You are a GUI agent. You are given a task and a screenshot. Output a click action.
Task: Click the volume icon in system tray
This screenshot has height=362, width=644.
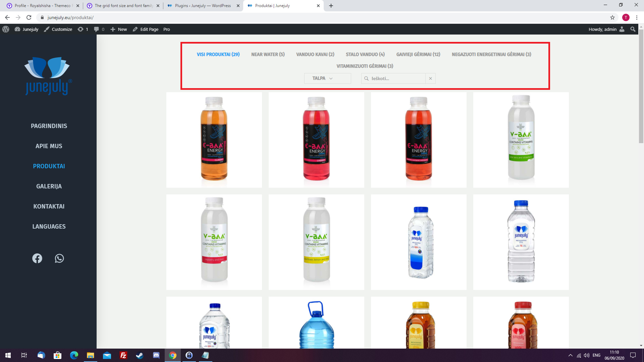pos(587,355)
